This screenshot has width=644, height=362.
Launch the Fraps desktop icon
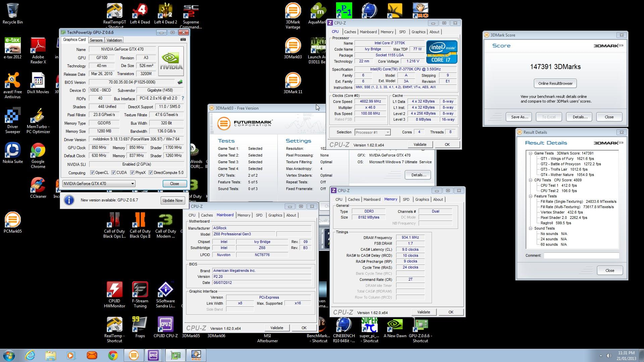coord(140,327)
